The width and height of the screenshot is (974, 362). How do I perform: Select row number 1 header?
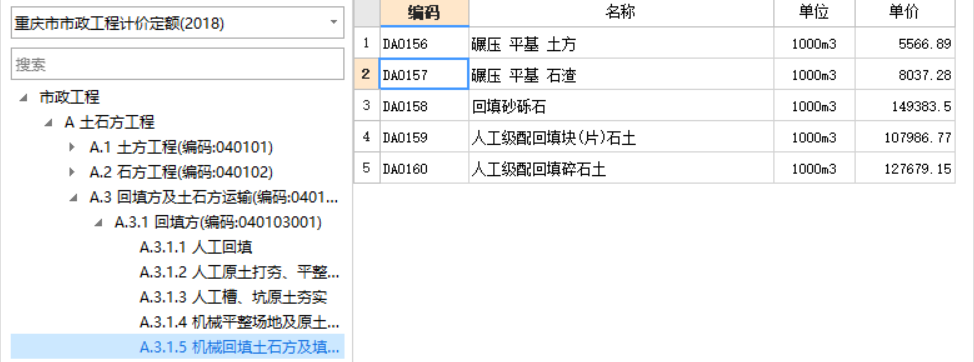[366, 43]
